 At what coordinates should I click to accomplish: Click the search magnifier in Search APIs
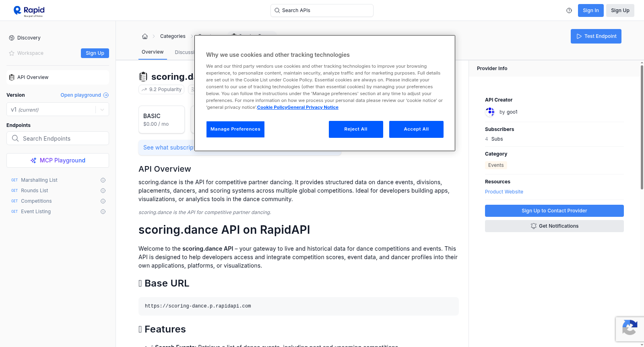click(277, 10)
